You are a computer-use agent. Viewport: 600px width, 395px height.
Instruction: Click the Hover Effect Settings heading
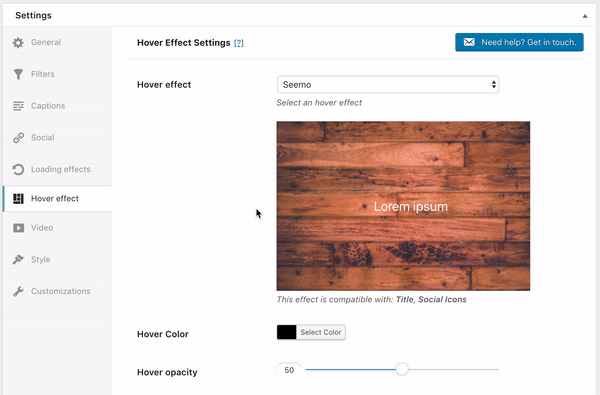pos(184,43)
